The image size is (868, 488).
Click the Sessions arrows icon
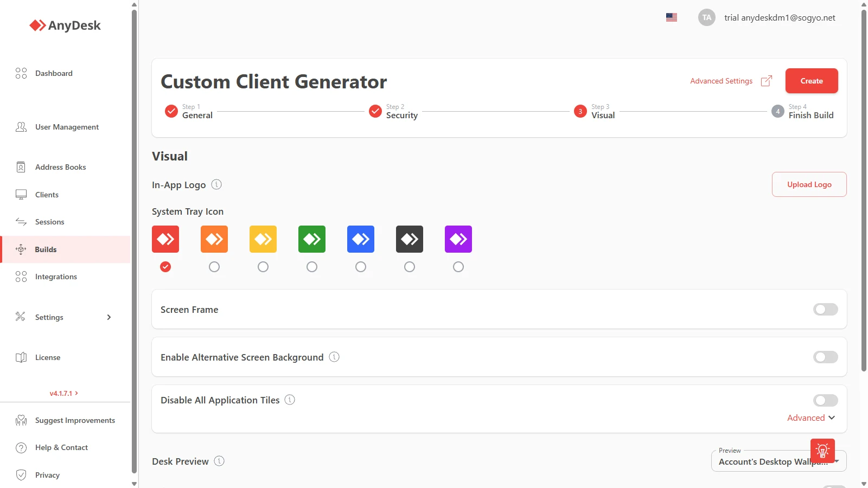pos(21,222)
